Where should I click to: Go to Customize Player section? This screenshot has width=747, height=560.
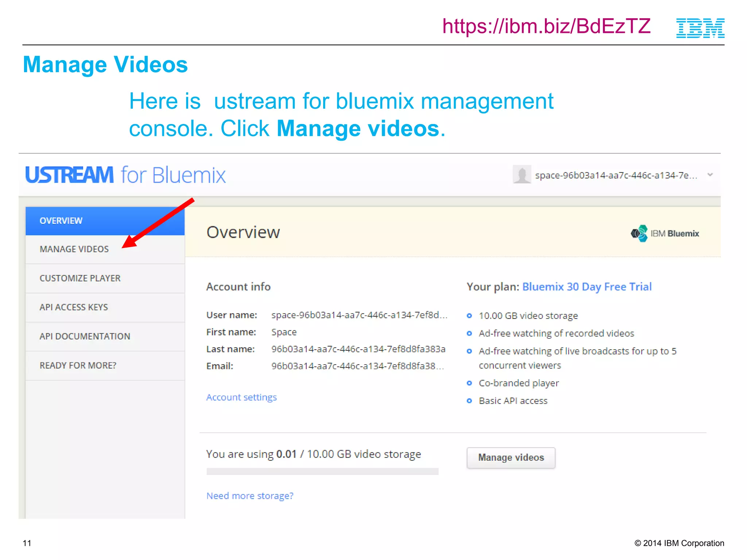105,279
